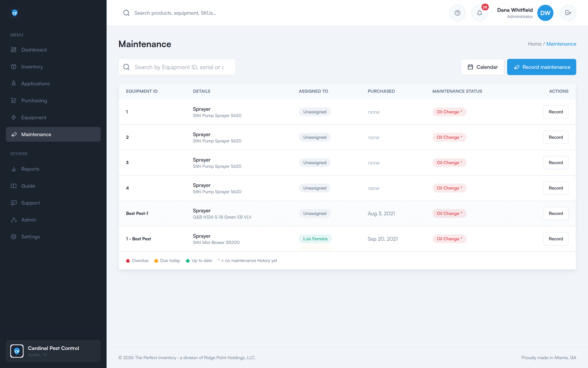Open Support from the sidebar
The width and height of the screenshot is (588, 368).
pos(53,203)
